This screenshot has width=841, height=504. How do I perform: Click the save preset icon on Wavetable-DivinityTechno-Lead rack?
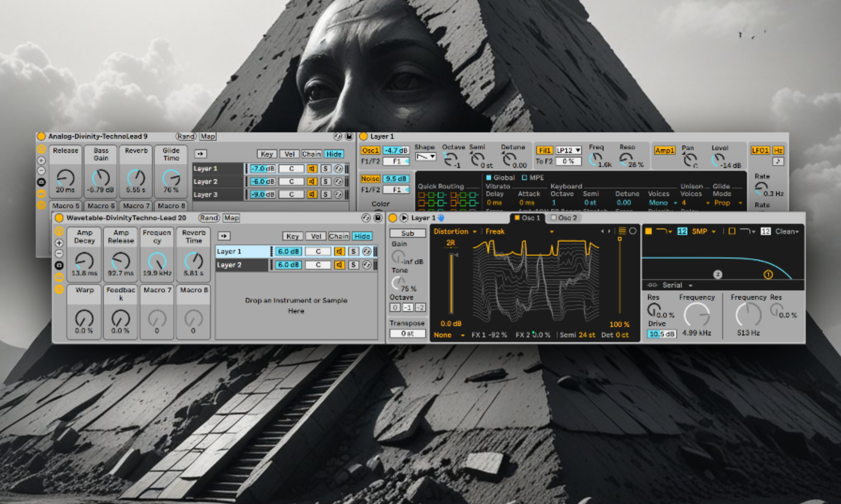378,218
